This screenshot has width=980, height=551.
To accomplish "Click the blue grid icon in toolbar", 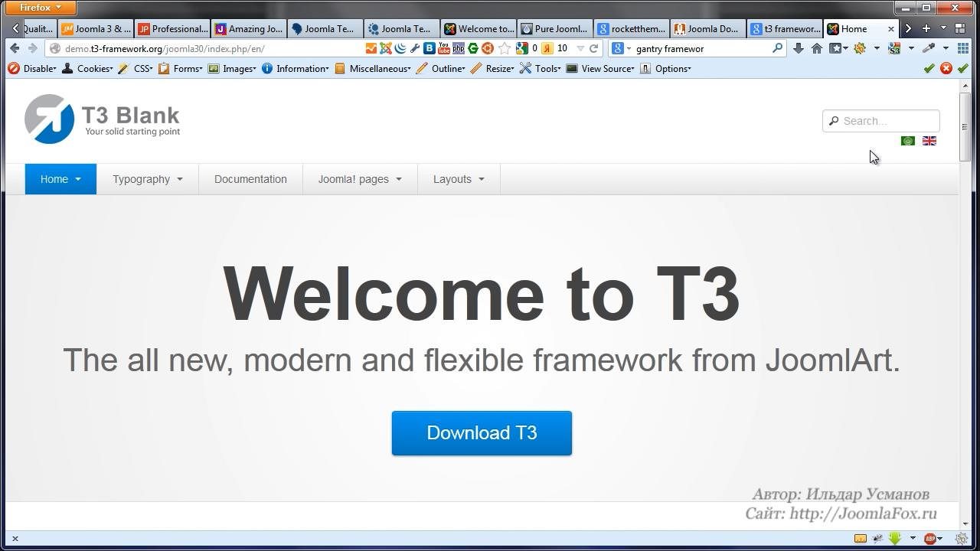I will point(963,48).
